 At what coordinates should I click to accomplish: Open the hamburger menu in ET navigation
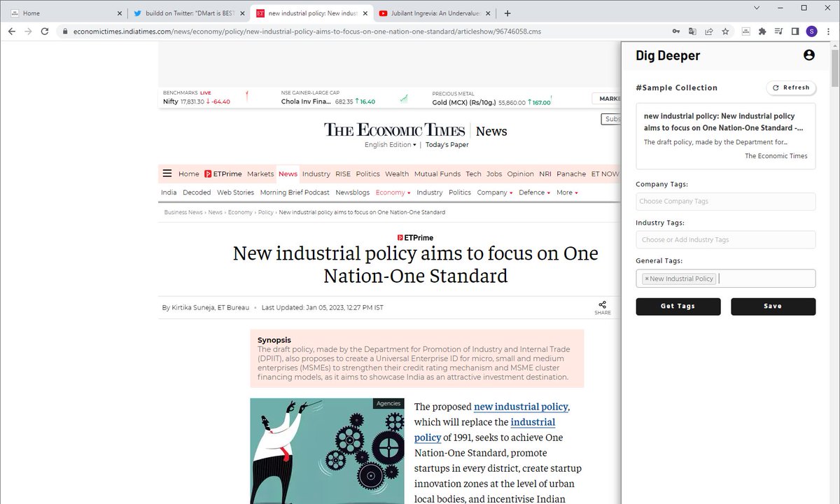point(167,174)
